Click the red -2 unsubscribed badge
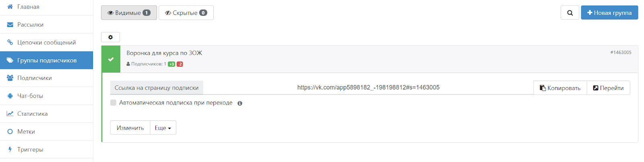Viewport: 644px width, 162px height. 180,64
